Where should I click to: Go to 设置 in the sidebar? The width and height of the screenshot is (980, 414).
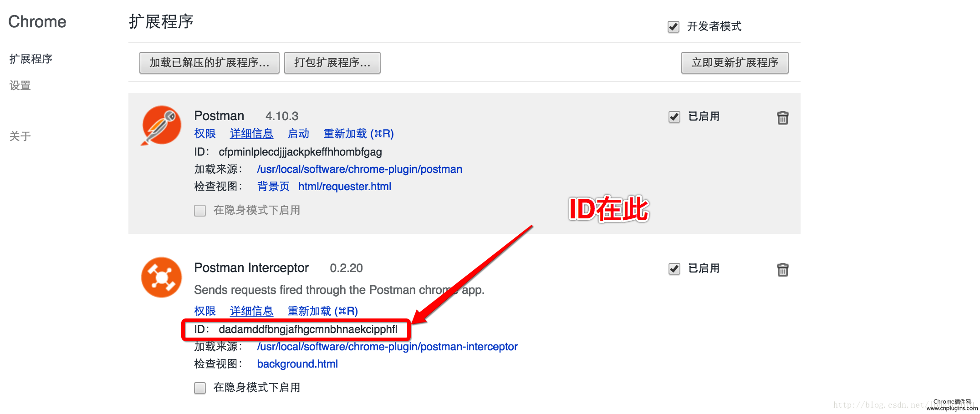tap(20, 86)
